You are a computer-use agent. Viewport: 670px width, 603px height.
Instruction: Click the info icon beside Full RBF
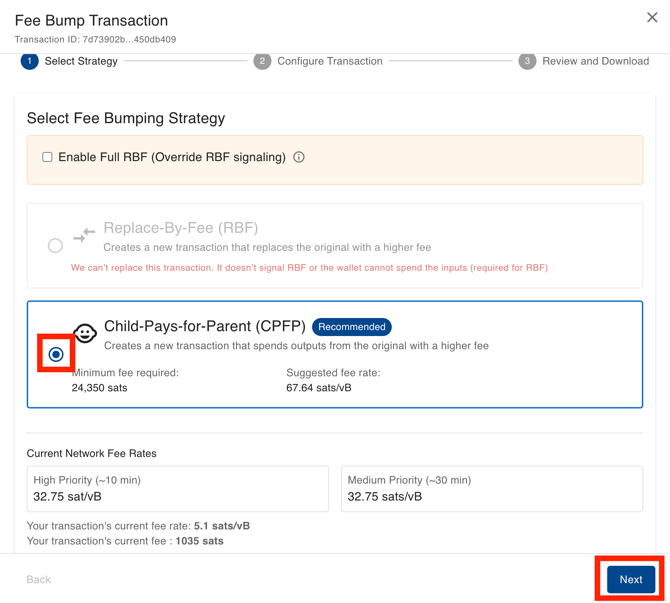tap(299, 157)
